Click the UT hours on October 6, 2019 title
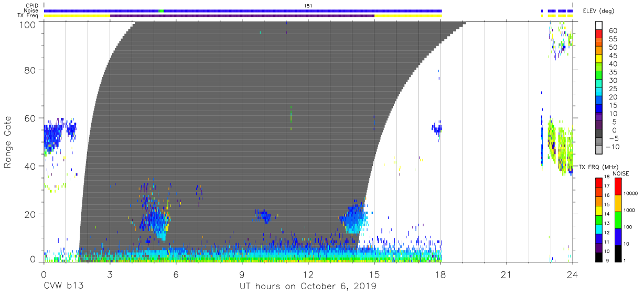The image size is (644, 297). (307, 287)
